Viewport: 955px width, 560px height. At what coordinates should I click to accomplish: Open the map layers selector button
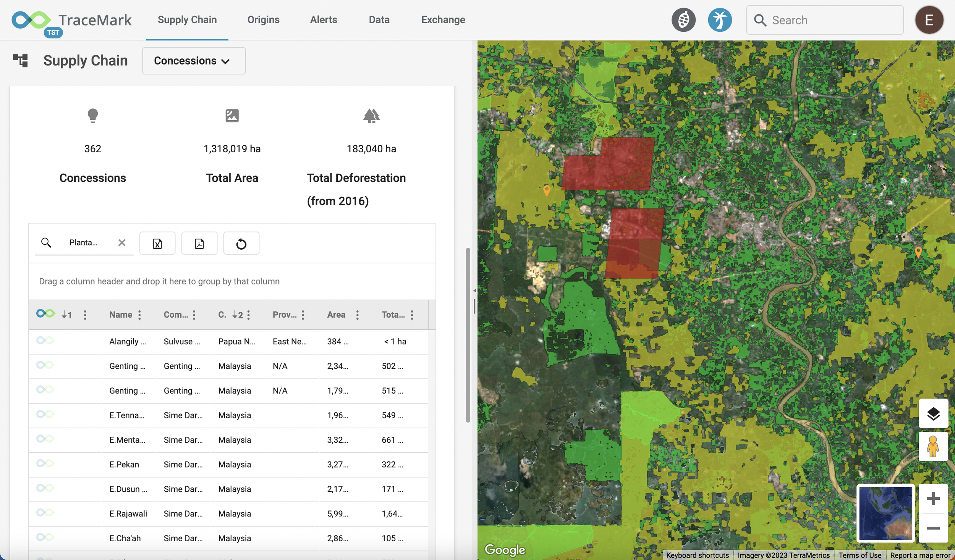(x=932, y=413)
